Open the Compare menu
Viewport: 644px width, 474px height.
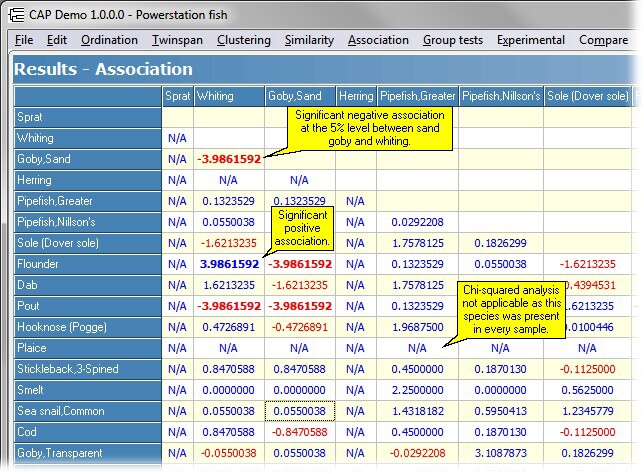point(603,40)
